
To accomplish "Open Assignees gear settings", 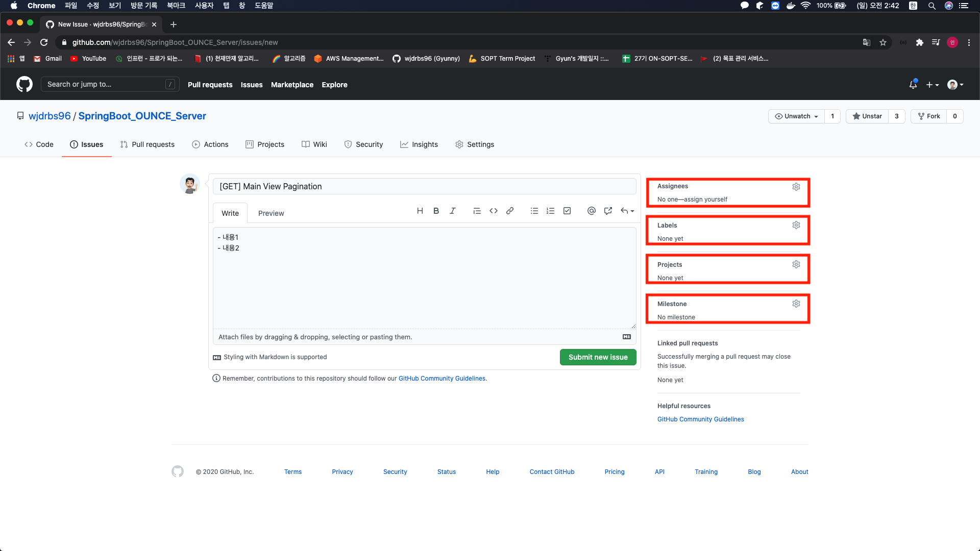I will 796,187.
